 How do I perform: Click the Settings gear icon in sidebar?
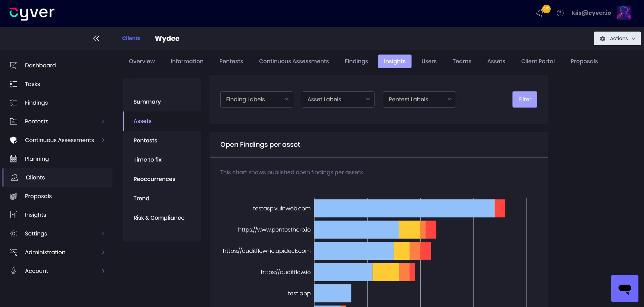pyautogui.click(x=14, y=233)
